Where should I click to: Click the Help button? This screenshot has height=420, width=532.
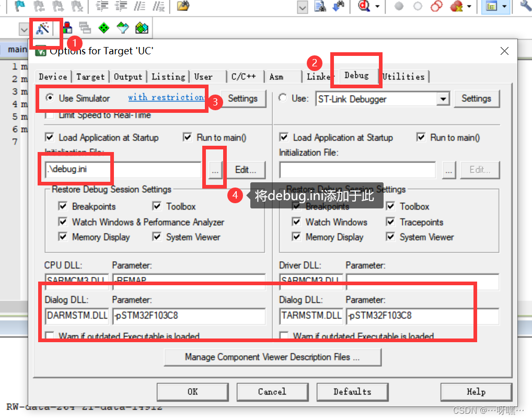tap(477, 392)
